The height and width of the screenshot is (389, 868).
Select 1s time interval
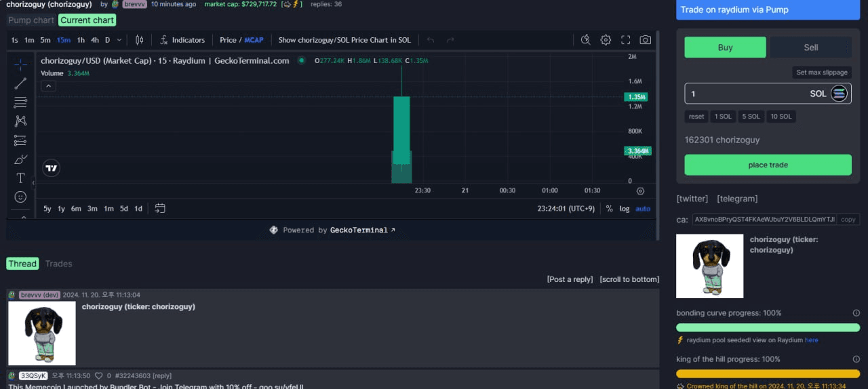pyautogui.click(x=14, y=40)
